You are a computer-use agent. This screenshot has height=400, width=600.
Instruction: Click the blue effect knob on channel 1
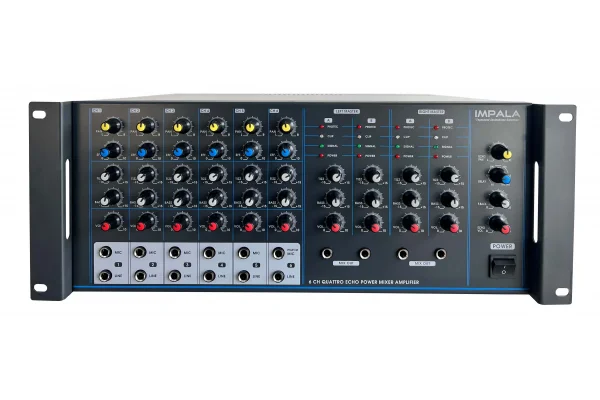[x=111, y=150]
